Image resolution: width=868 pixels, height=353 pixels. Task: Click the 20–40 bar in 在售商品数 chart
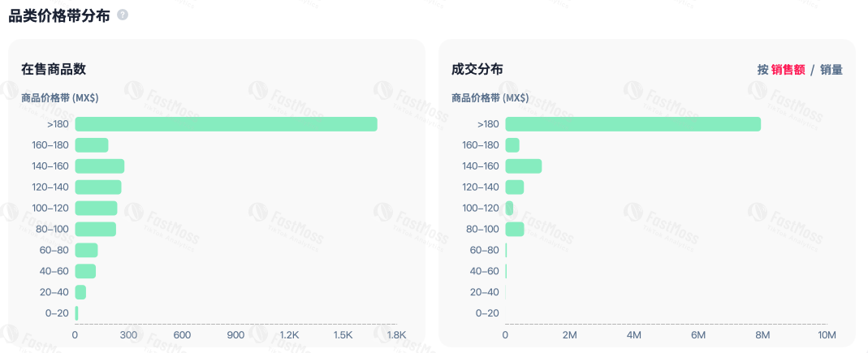80,292
